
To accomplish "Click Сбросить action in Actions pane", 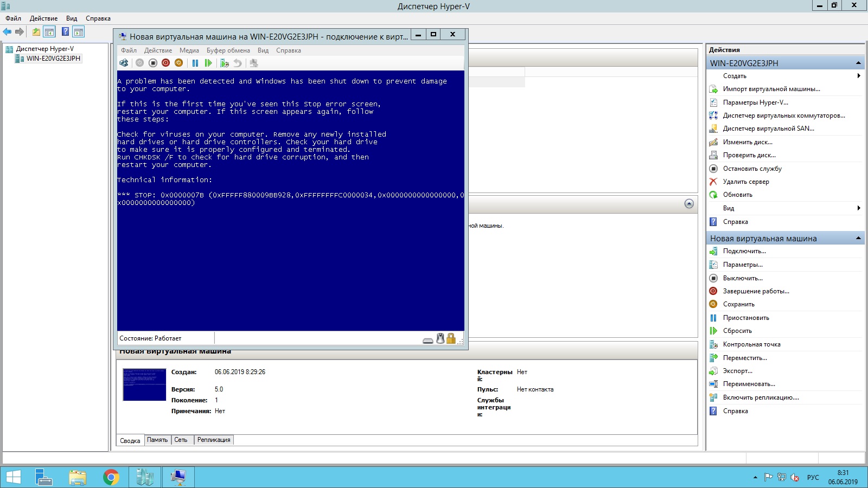I will pos(737,331).
